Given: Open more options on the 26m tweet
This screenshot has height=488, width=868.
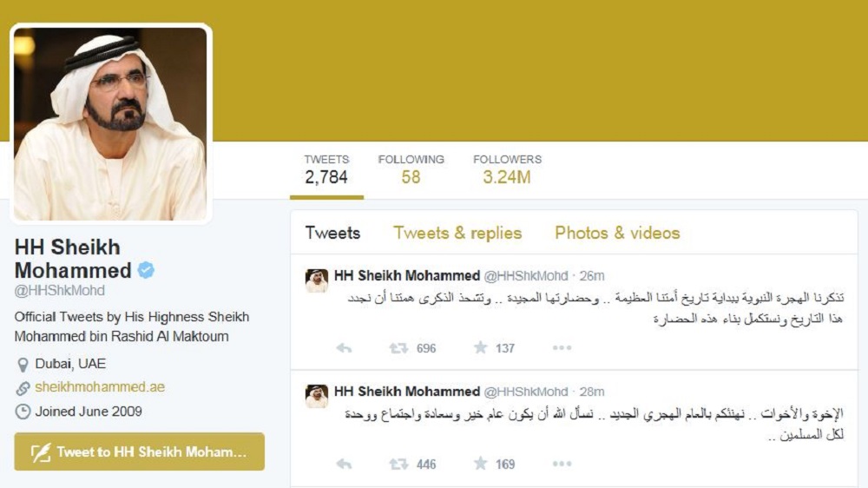Looking at the screenshot, I should pos(562,348).
